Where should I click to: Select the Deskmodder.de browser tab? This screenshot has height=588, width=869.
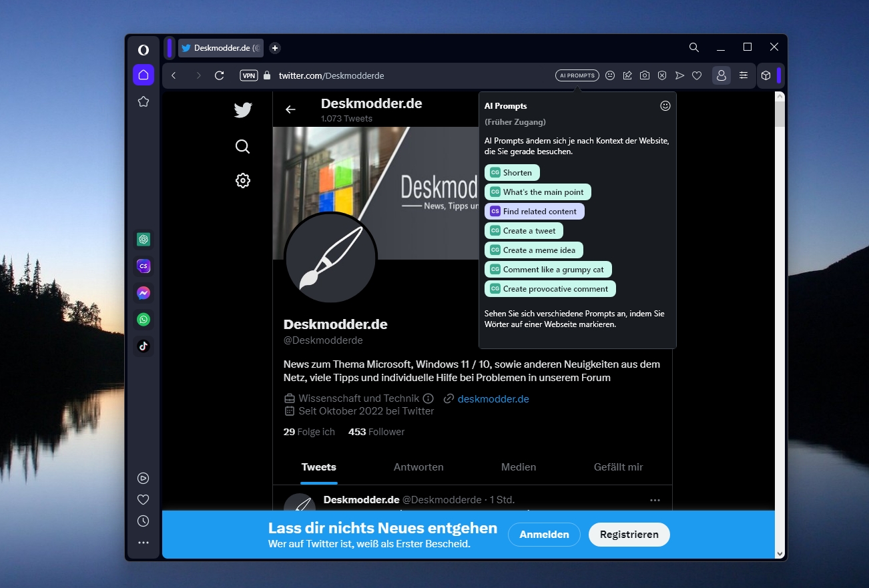click(x=221, y=48)
